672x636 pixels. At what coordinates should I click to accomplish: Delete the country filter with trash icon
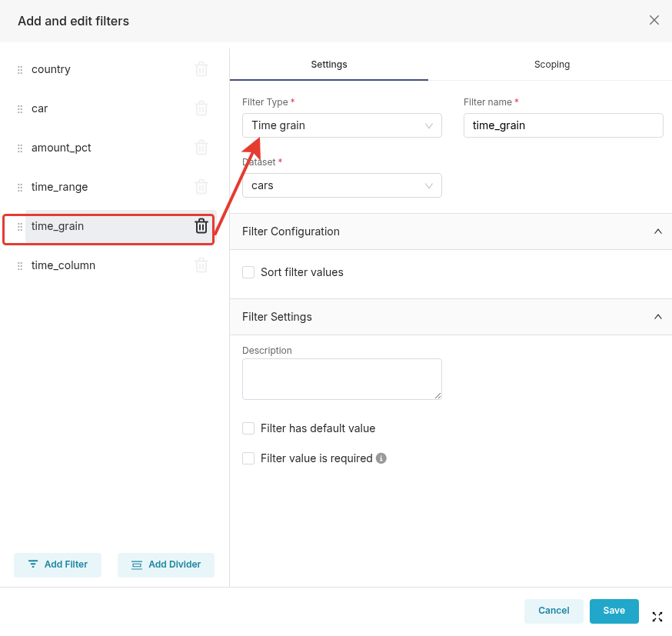pyautogui.click(x=201, y=69)
